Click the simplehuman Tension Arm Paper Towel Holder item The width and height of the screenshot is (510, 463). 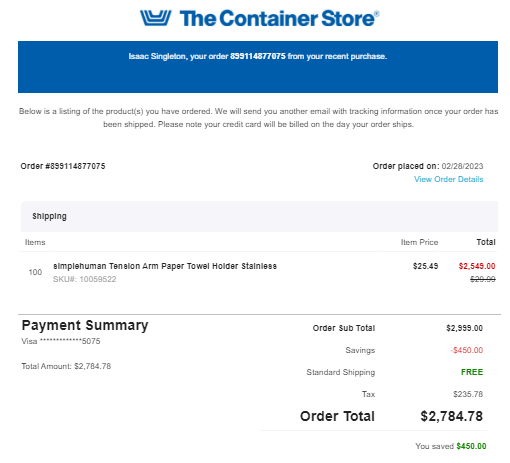(165, 266)
